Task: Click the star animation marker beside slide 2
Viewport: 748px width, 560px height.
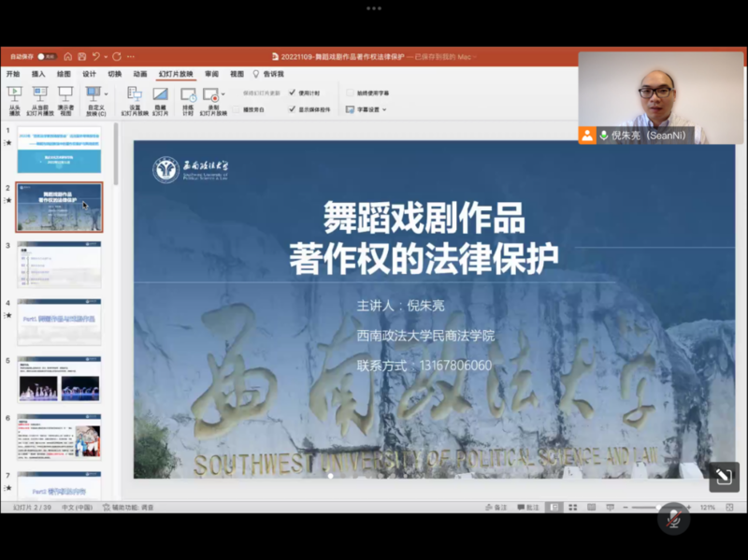Action: click(8, 200)
